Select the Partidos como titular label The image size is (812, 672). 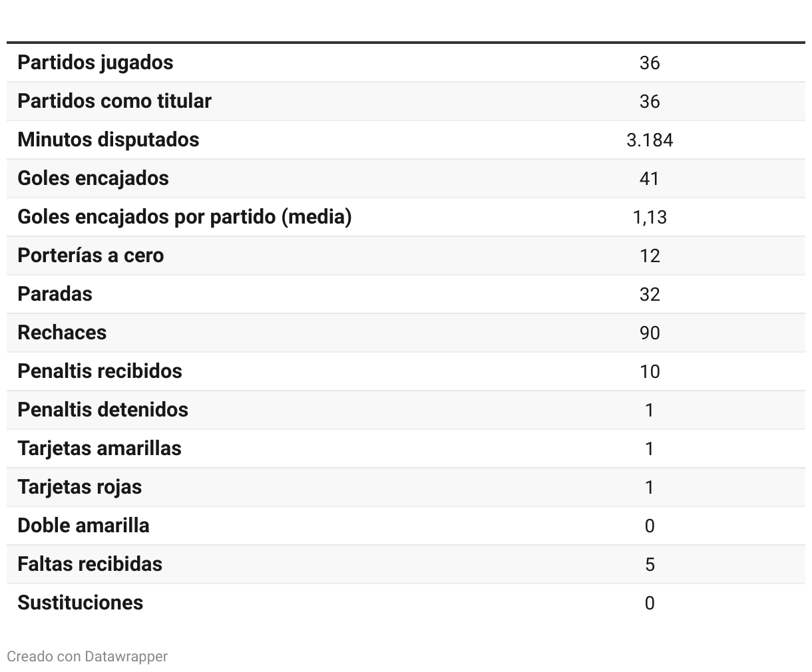click(x=114, y=101)
